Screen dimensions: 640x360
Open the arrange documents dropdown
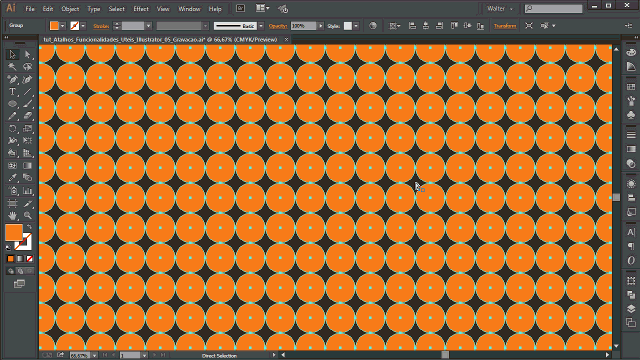click(x=262, y=8)
